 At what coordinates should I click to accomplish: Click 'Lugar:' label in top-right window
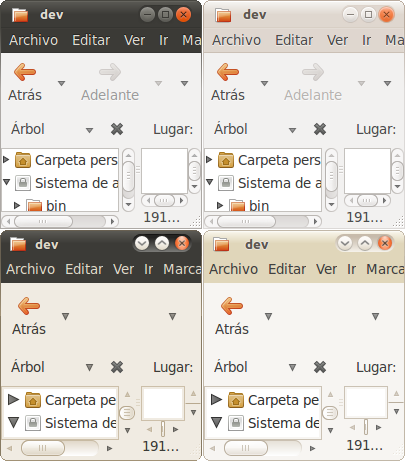click(x=376, y=129)
